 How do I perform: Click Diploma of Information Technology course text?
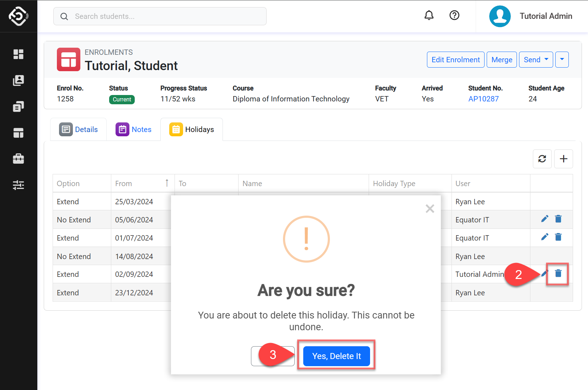[x=291, y=99]
